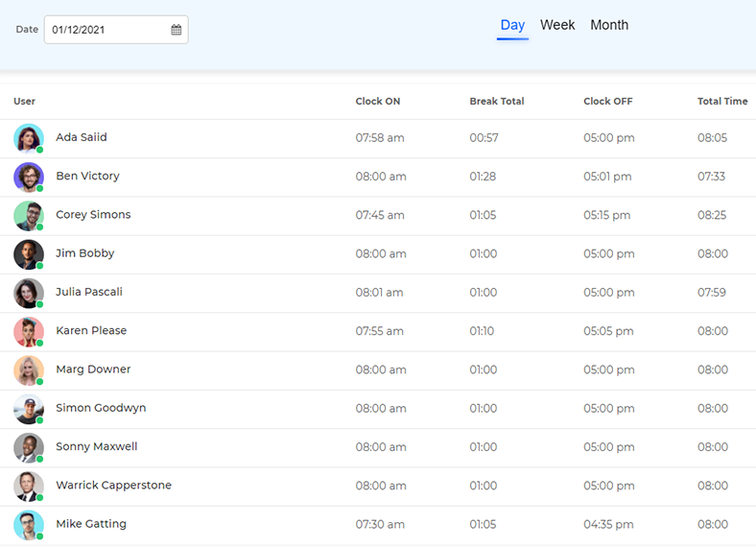Click the Date input field
756x548 pixels.
[116, 30]
